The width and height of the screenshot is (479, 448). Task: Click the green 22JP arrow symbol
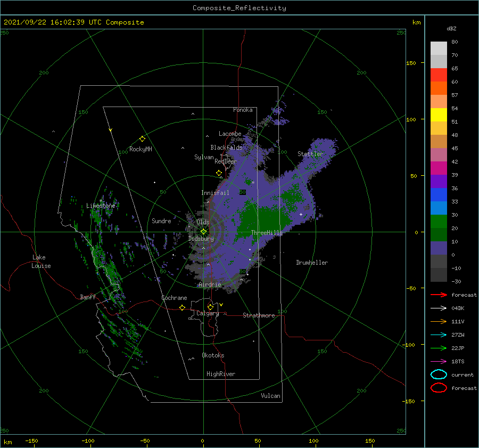tap(439, 348)
